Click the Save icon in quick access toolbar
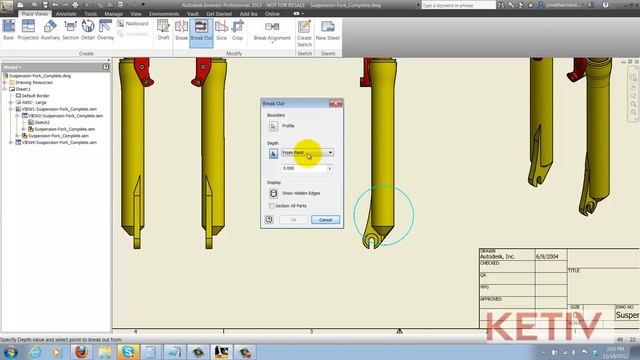This screenshot has width=640, height=360. point(45,5)
